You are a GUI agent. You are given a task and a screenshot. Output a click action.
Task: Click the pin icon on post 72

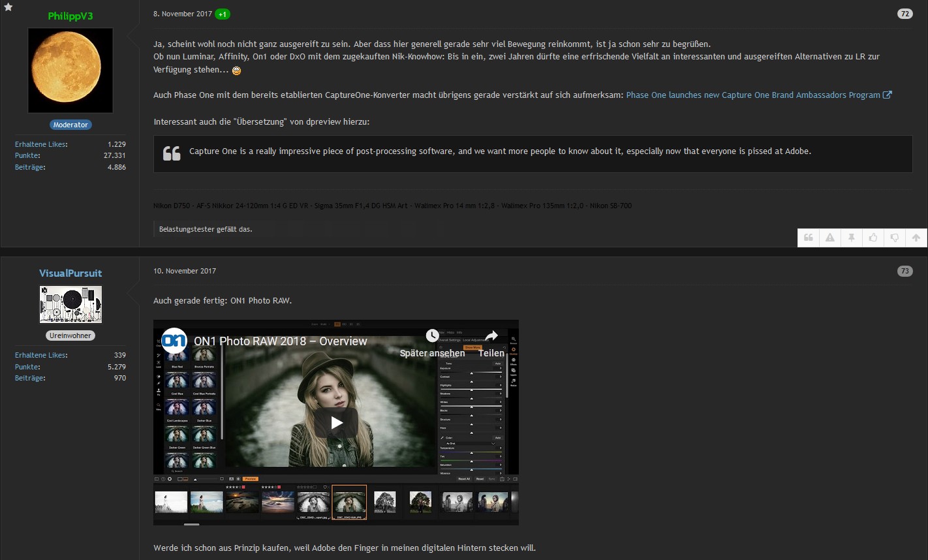[852, 238]
